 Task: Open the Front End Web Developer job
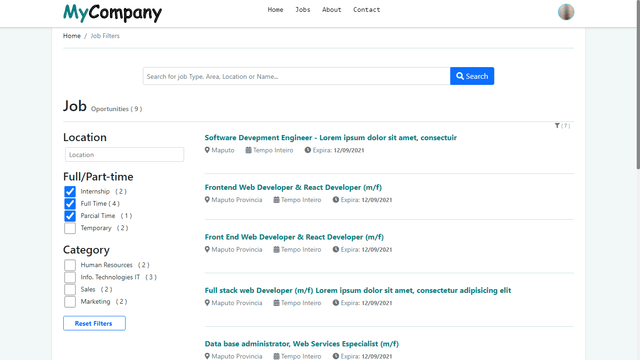click(x=294, y=237)
